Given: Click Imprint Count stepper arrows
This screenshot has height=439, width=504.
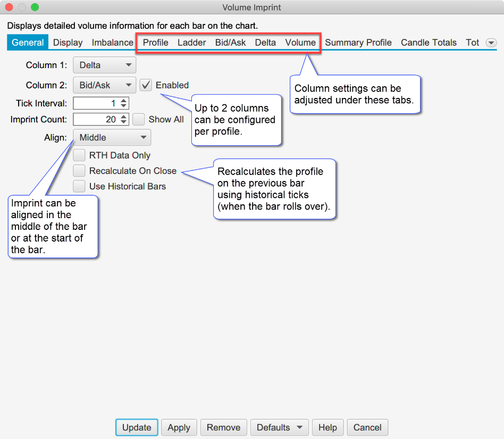Looking at the screenshot, I should (124, 119).
